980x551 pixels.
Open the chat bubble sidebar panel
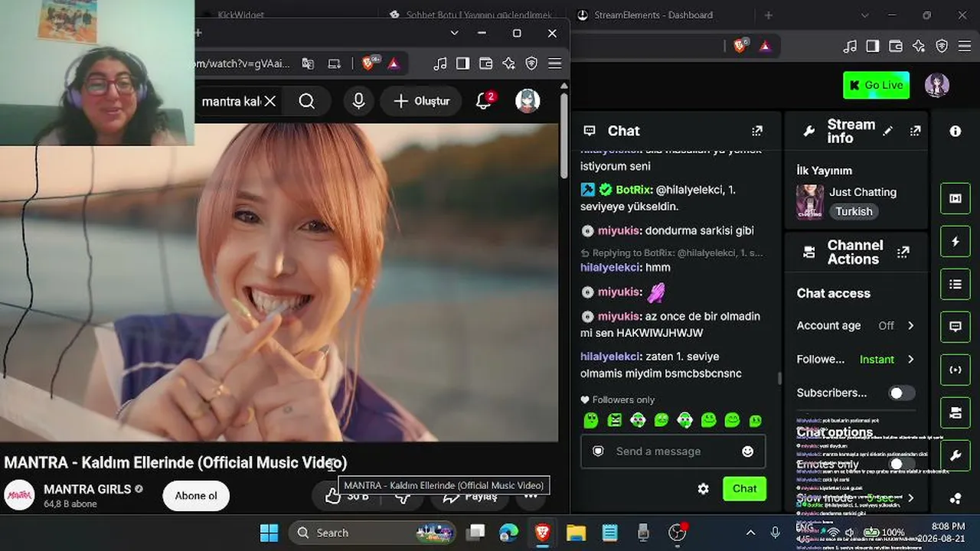coord(955,327)
